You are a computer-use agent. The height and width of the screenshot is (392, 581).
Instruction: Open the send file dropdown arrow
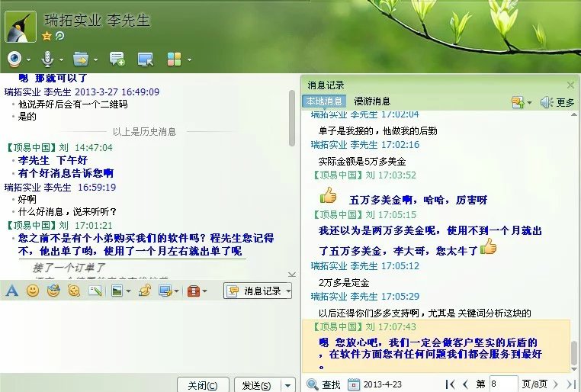point(95,59)
